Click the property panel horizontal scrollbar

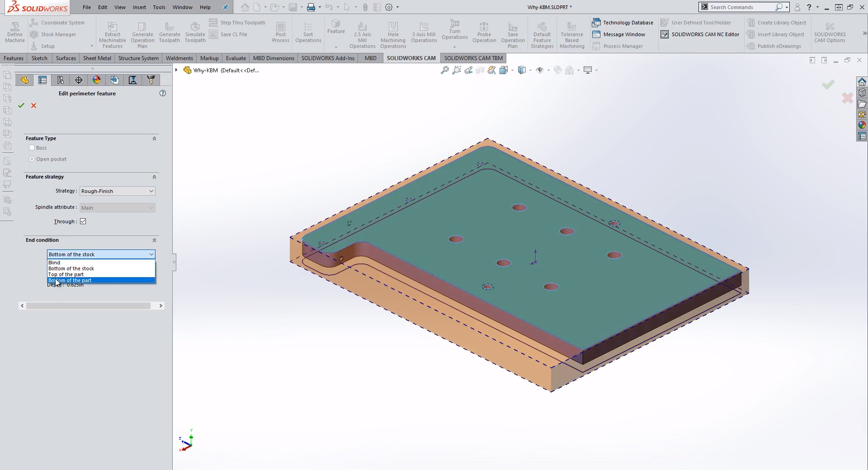pyautogui.click(x=88, y=306)
